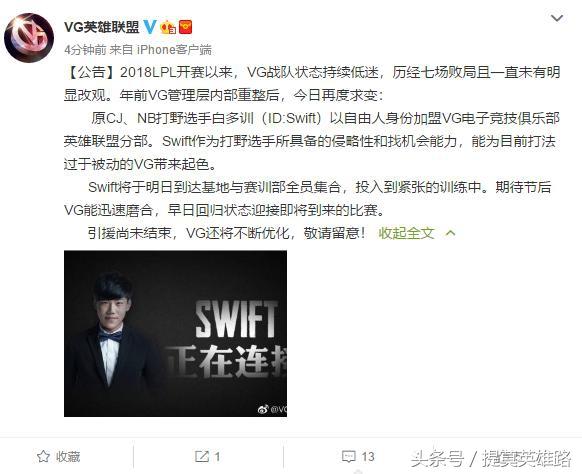Click the star favorite icon

(43, 457)
